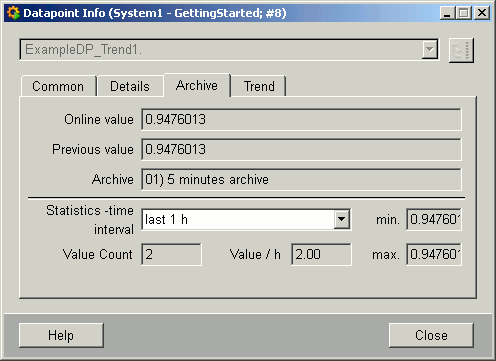Click the Previous value field
This screenshot has width=496, height=361.
[x=301, y=149]
